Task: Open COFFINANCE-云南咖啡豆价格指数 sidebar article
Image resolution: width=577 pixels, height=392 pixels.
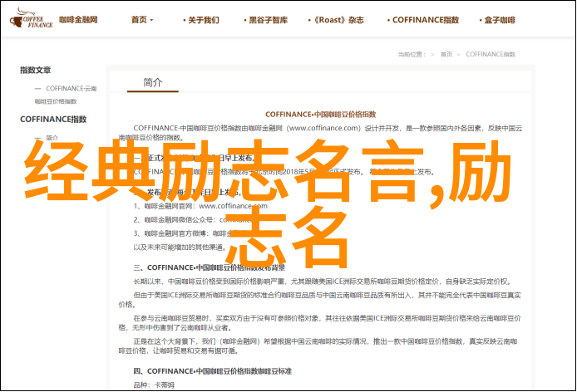Action: coord(66,95)
